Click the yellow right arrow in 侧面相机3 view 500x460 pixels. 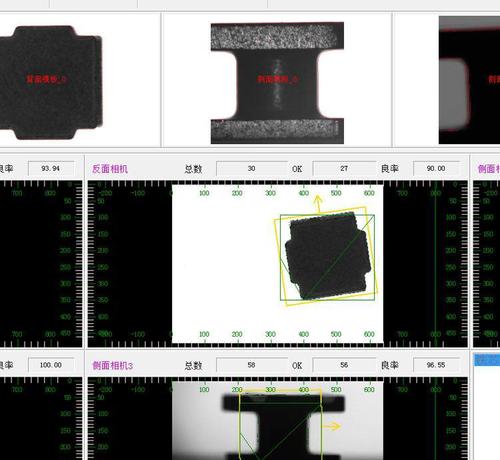point(332,426)
